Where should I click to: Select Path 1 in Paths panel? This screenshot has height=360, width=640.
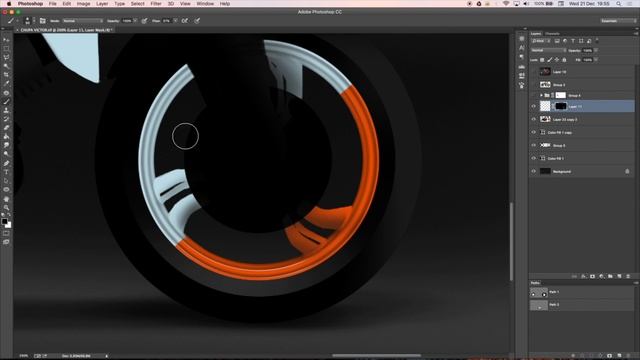(582, 292)
